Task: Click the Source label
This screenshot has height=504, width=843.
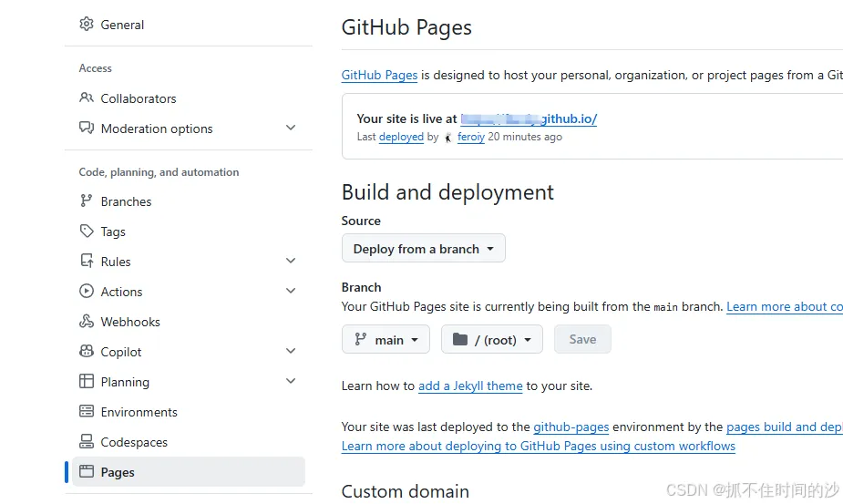Action: coord(361,221)
